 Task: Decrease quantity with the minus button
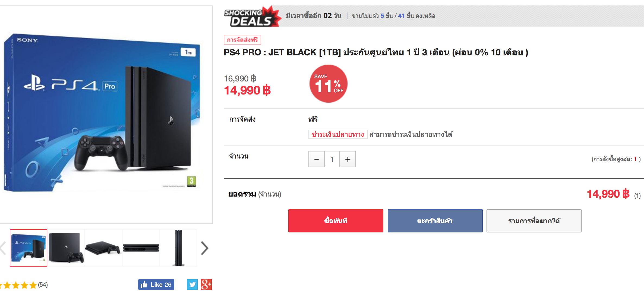(x=317, y=159)
